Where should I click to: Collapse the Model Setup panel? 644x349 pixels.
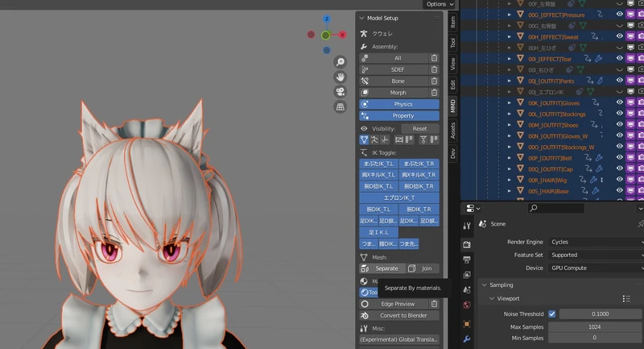tap(361, 18)
